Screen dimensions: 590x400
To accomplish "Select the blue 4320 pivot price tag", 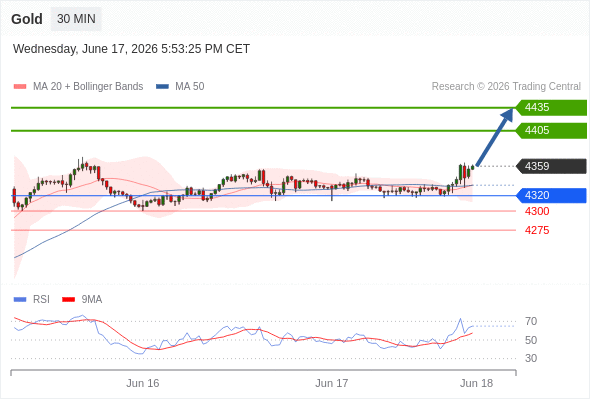I will (x=551, y=195).
